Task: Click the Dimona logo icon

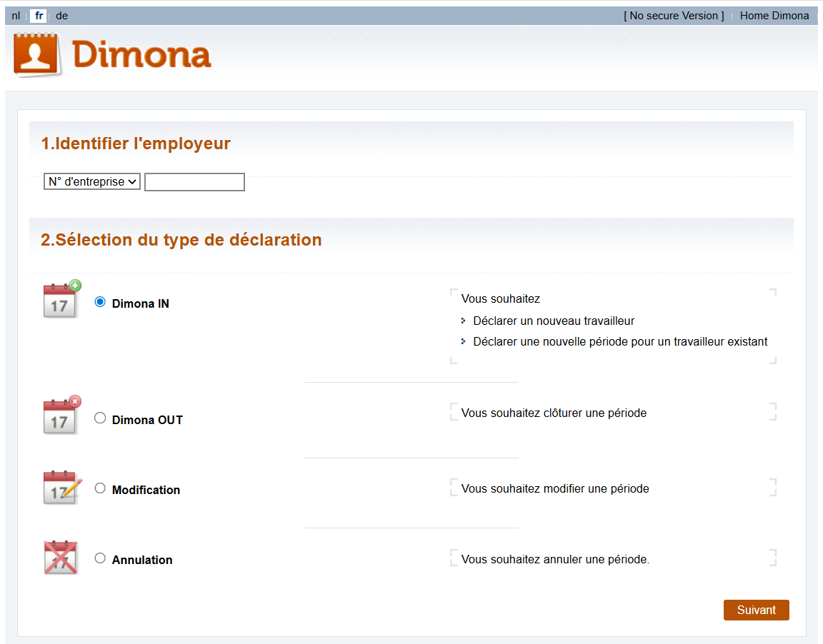Action: [x=36, y=54]
